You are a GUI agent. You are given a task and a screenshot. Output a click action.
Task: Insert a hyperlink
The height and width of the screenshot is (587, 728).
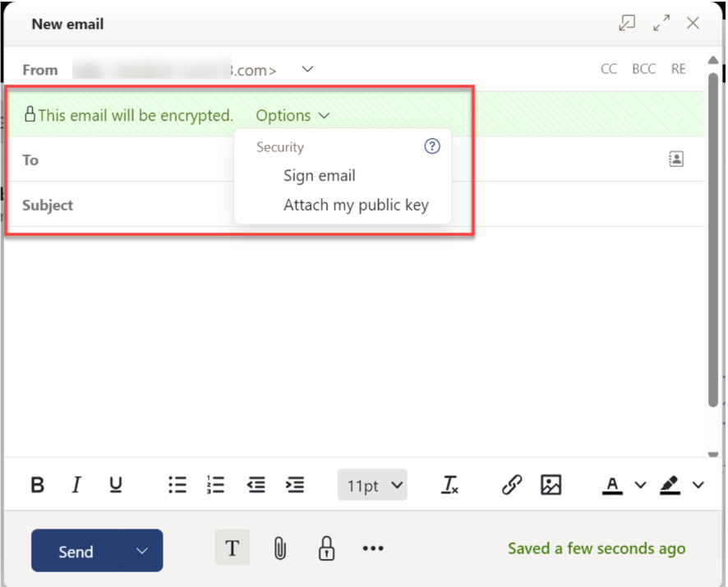510,485
